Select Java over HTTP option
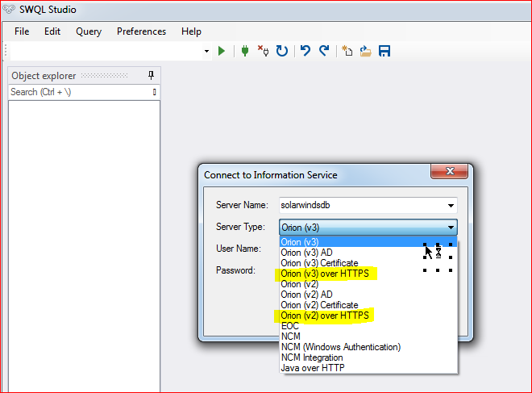This screenshot has height=393, width=532. [368, 368]
